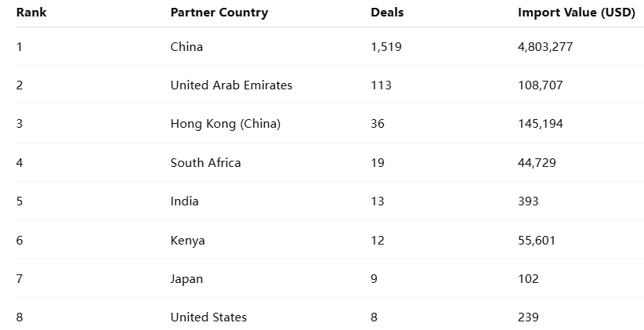Click China's import value 4,803,277
The height and width of the screenshot is (330, 644).
pyautogui.click(x=545, y=47)
